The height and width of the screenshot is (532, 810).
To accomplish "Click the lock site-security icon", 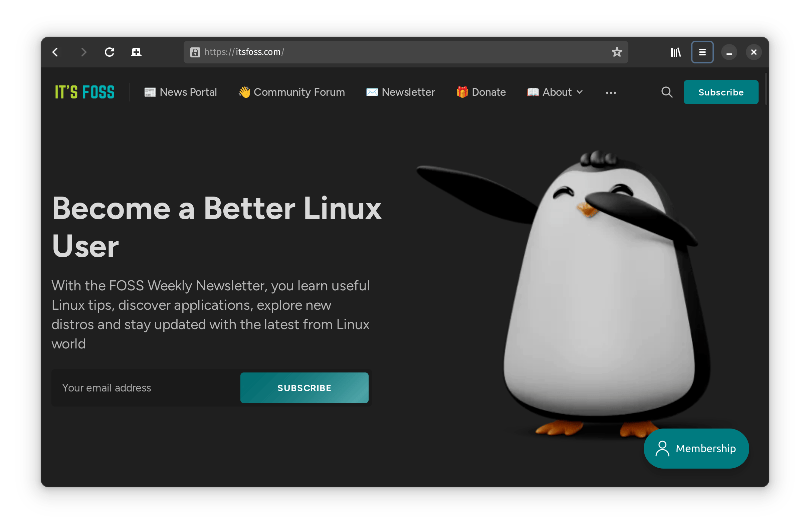I will click(195, 52).
